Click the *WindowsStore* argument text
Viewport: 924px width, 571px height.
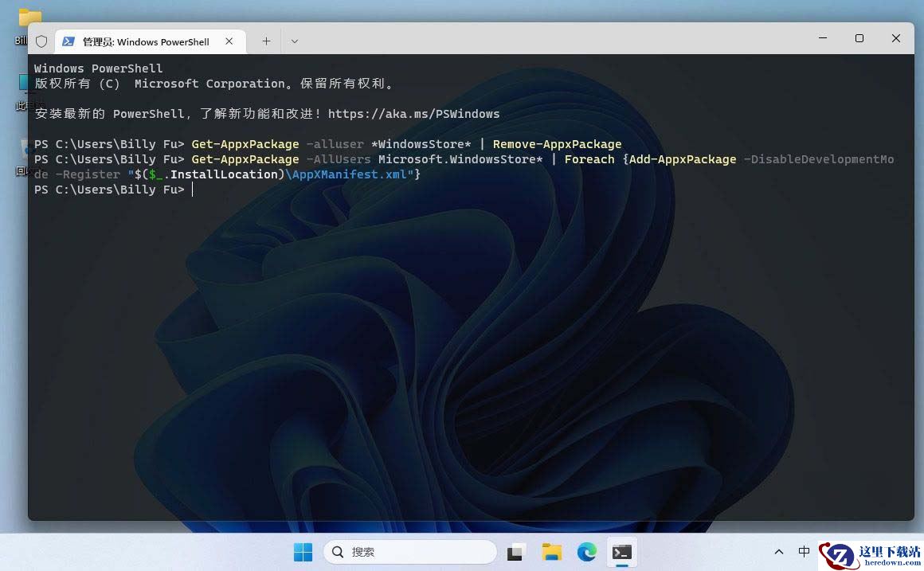(421, 144)
